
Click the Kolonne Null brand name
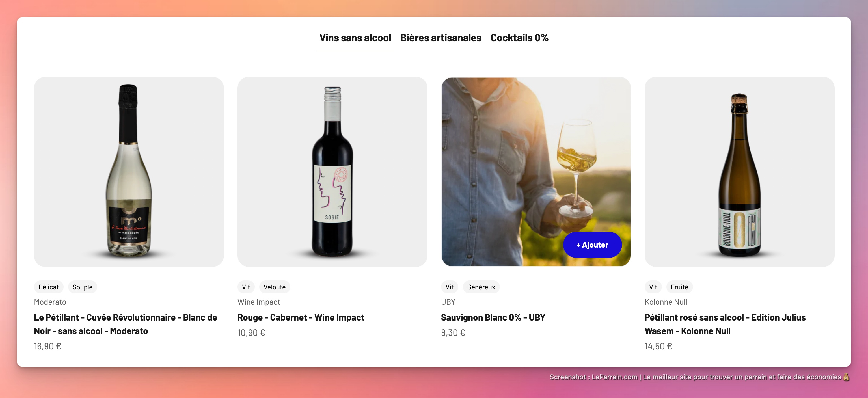666,302
